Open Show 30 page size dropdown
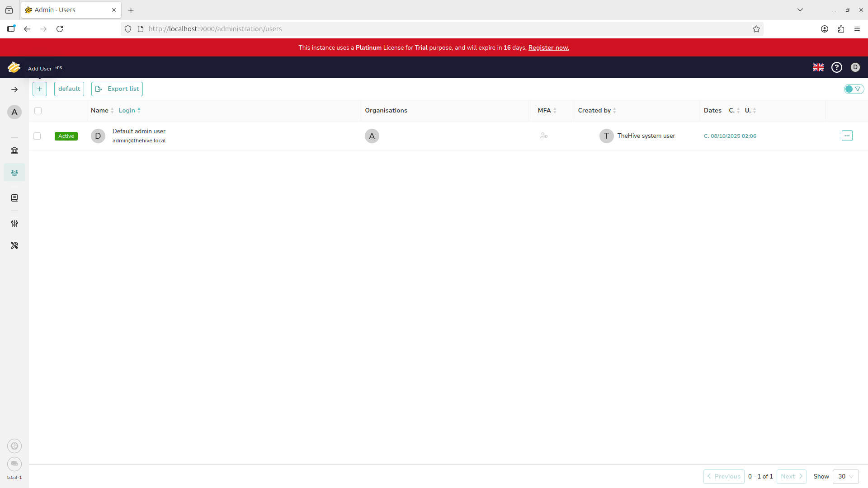Viewport: 868px width, 488px height. tap(845, 476)
